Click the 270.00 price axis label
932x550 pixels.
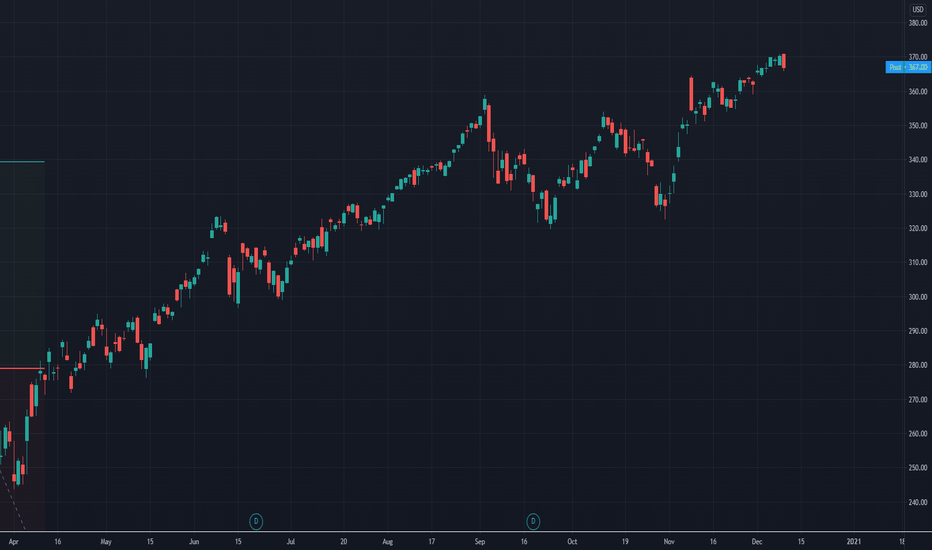coord(918,400)
